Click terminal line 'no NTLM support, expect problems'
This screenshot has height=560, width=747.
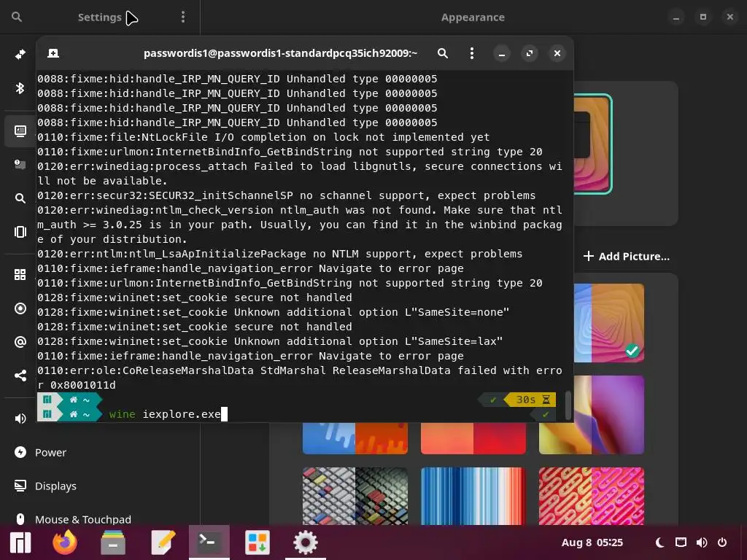click(280, 254)
